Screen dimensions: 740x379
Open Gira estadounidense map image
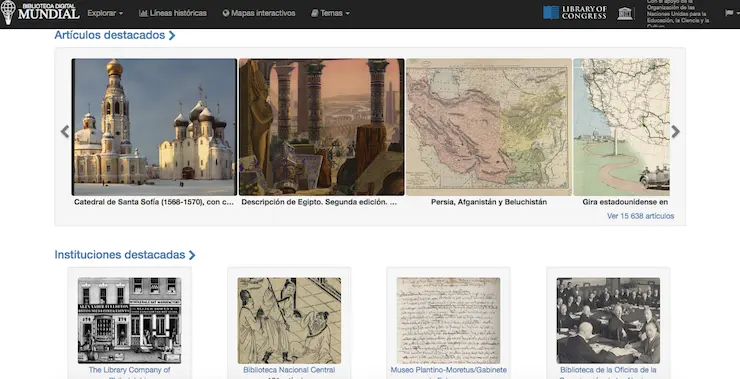click(x=622, y=127)
